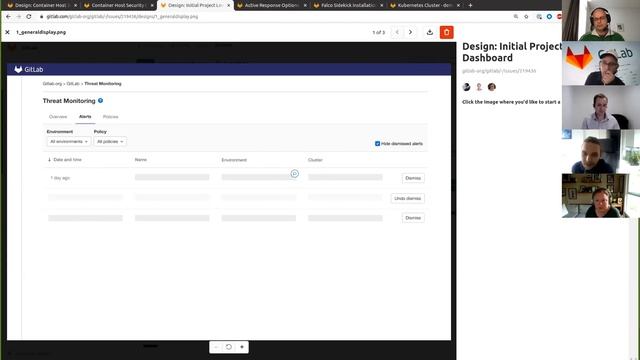Switch to the Policies tab
The width and height of the screenshot is (640, 360).
tap(111, 117)
